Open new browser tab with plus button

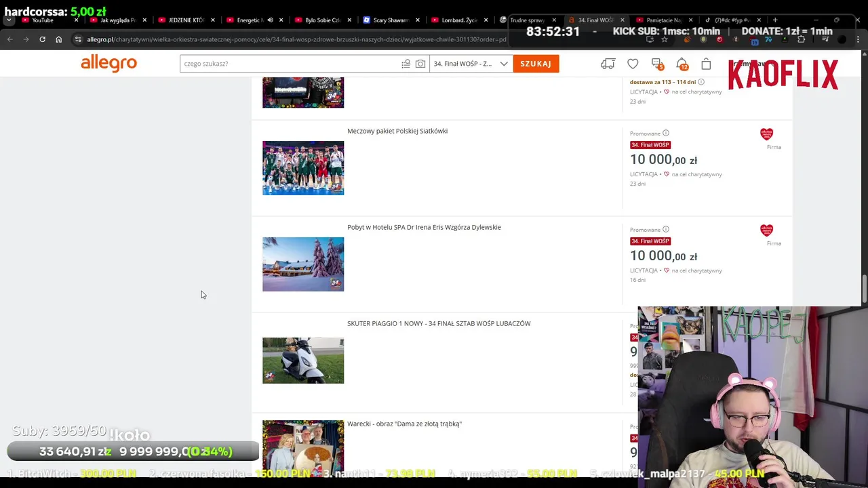click(775, 20)
